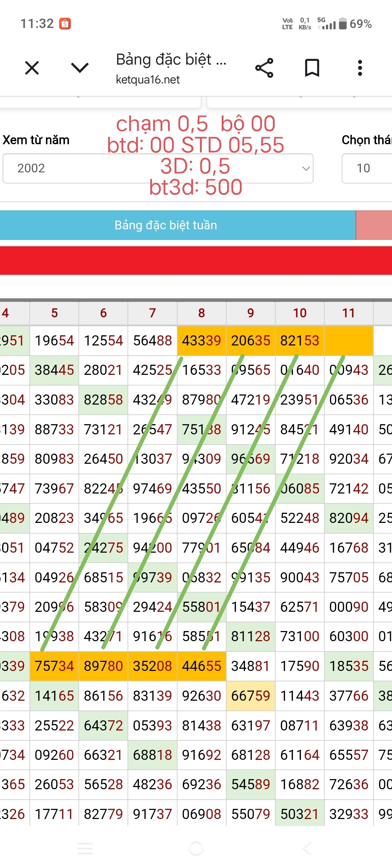The height and width of the screenshot is (868, 392).
Task: Tap the cell 72636
Action: pyautogui.click(x=349, y=785)
